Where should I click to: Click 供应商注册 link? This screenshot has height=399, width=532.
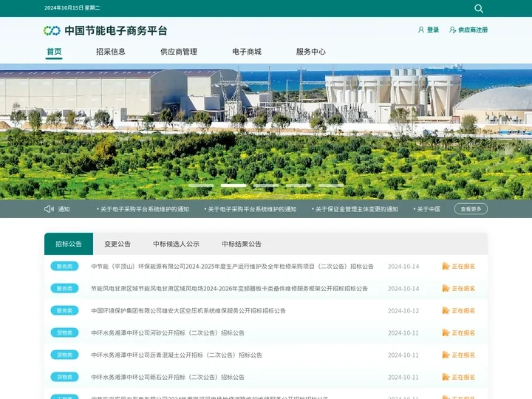473,30
